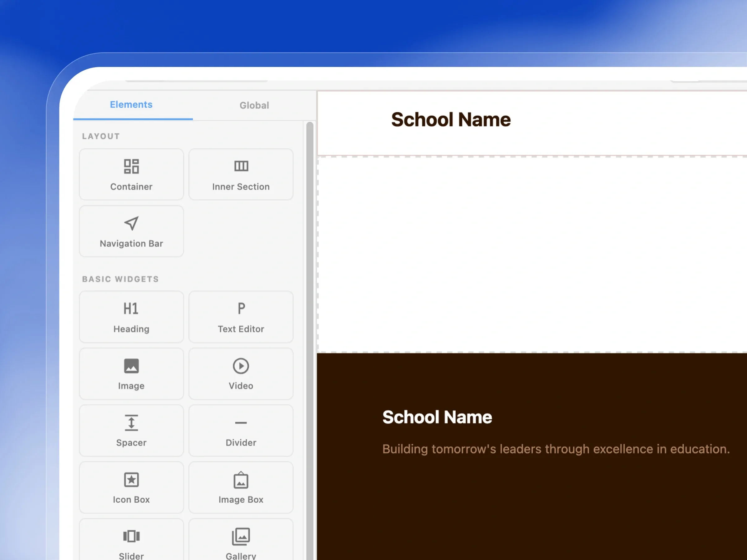The width and height of the screenshot is (747, 560).
Task: Switch to the Elements tab
Action: (131, 105)
